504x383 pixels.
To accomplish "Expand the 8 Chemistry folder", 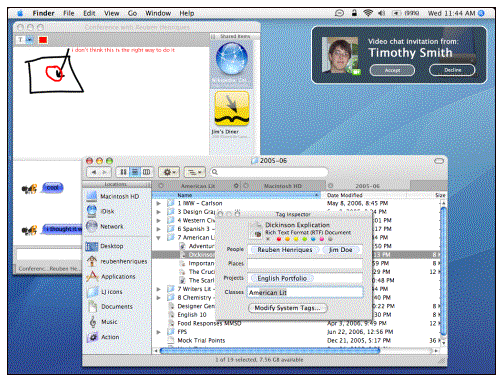I will coord(159,298).
